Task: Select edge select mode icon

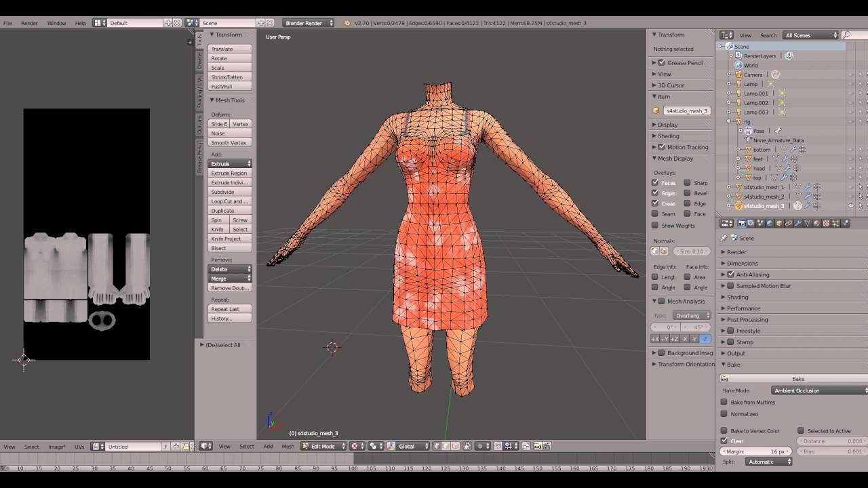Action: point(446,446)
